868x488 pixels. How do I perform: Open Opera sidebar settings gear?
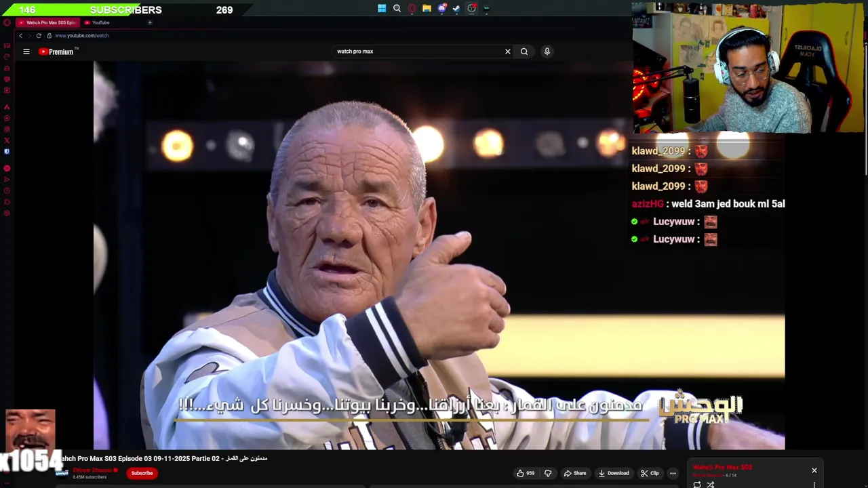click(x=7, y=213)
